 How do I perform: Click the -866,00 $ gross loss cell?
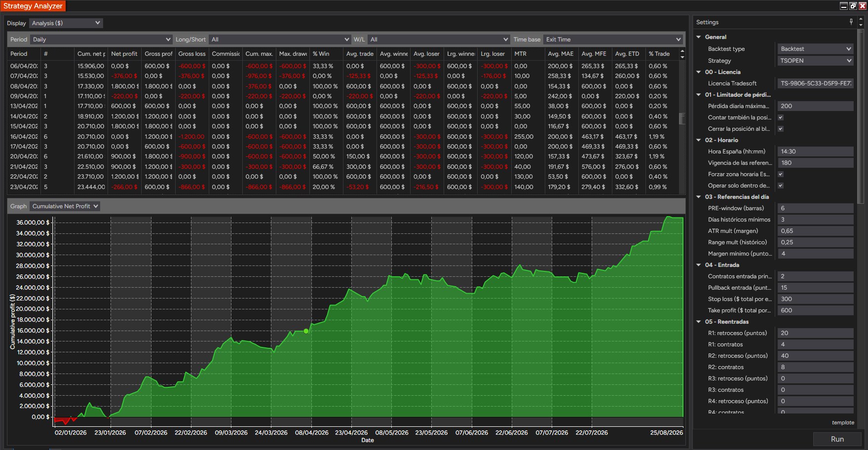[192, 187]
